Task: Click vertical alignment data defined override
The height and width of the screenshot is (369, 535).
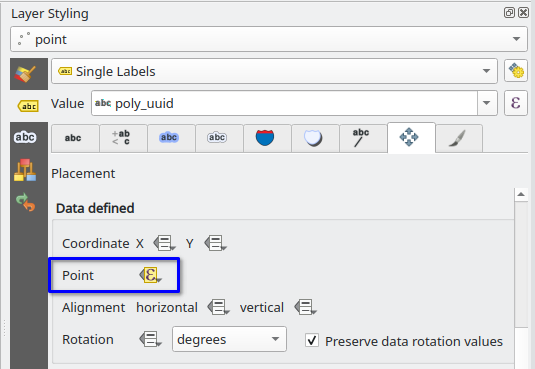Action: point(306,307)
